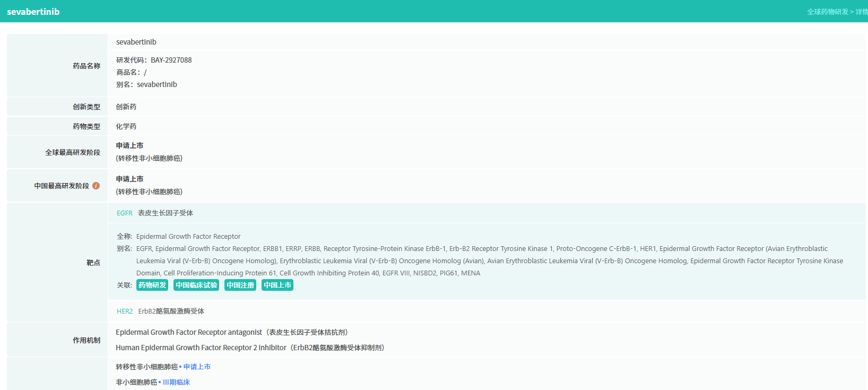The image size is (868, 390).
Task: Click the 作用机制 row label
Action: click(x=86, y=340)
